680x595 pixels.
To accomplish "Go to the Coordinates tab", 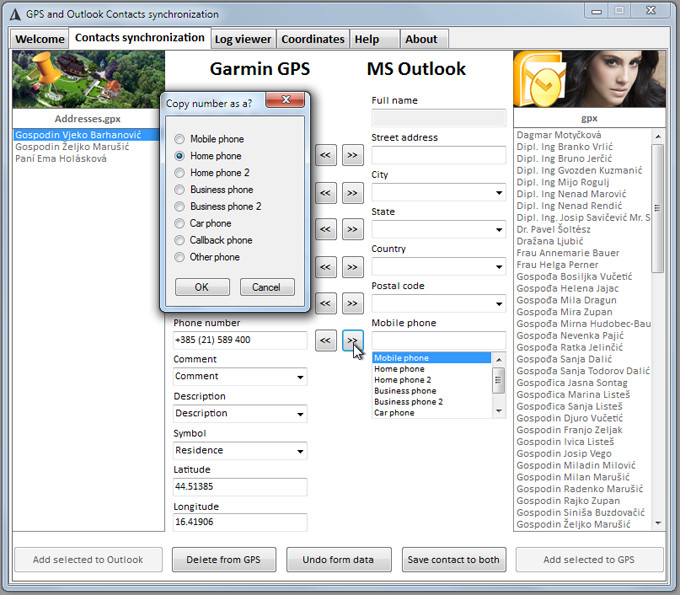I will [313, 39].
